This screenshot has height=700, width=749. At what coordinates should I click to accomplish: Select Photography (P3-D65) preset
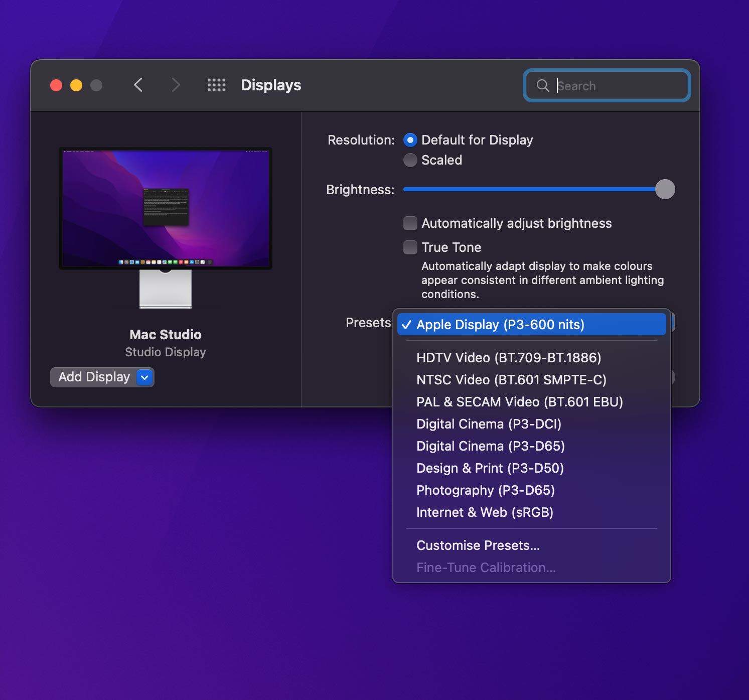pos(532,490)
